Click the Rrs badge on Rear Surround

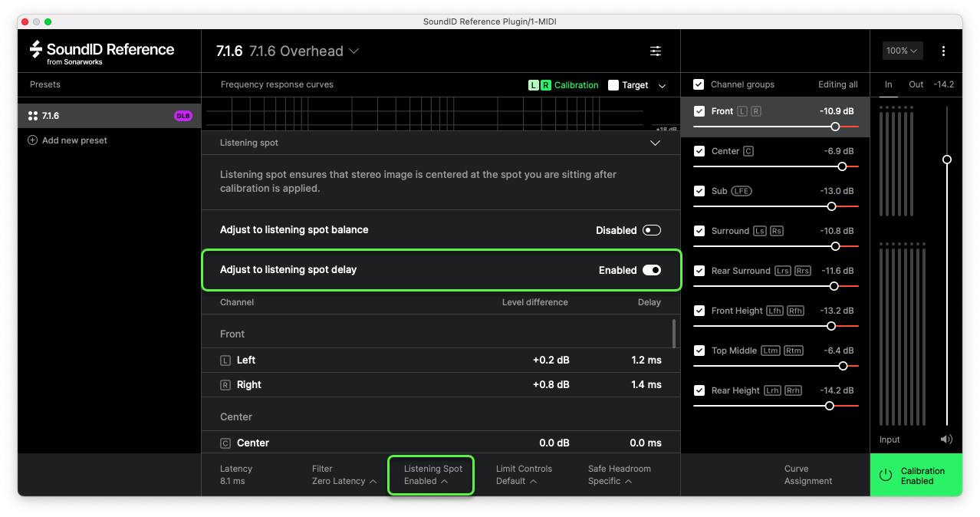coord(802,271)
